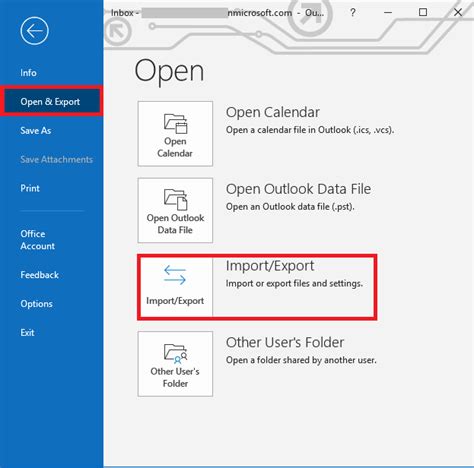This screenshot has height=468, width=474.
Task: Click the Other User's Folder tile
Action: [175, 364]
